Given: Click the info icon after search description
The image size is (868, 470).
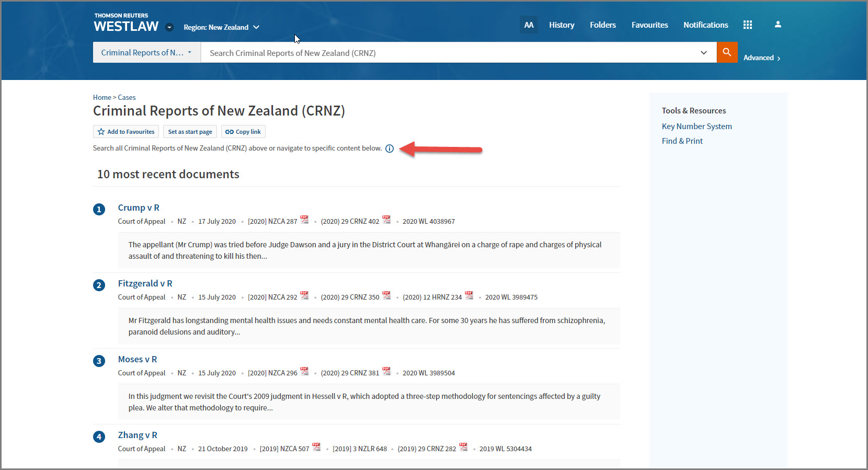Looking at the screenshot, I should click(x=390, y=148).
